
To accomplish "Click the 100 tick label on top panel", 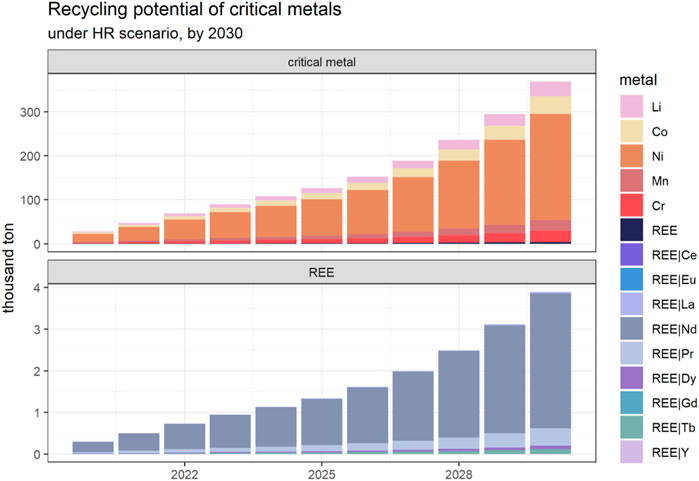I will click(x=30, y=201).
